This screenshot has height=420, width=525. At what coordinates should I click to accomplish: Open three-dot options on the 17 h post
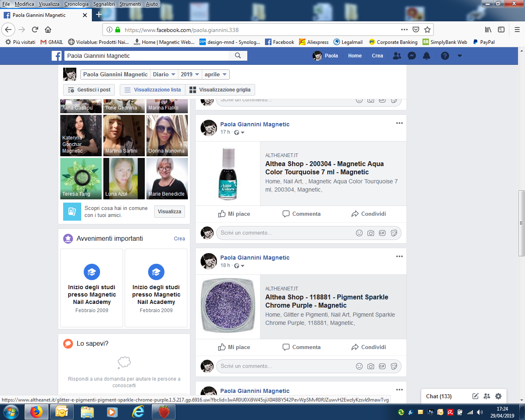point(399,123)
